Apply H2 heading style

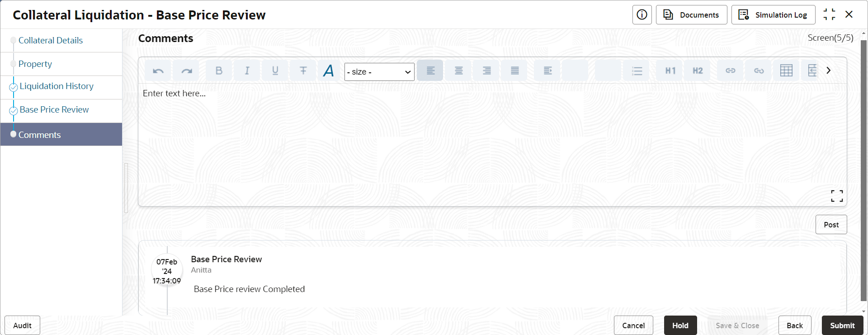698,71
